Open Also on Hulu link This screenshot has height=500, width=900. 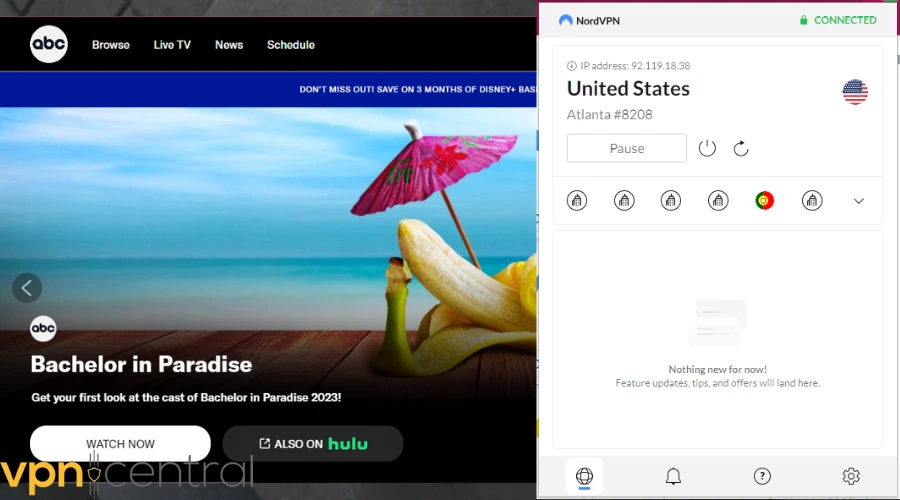[313, 444]
